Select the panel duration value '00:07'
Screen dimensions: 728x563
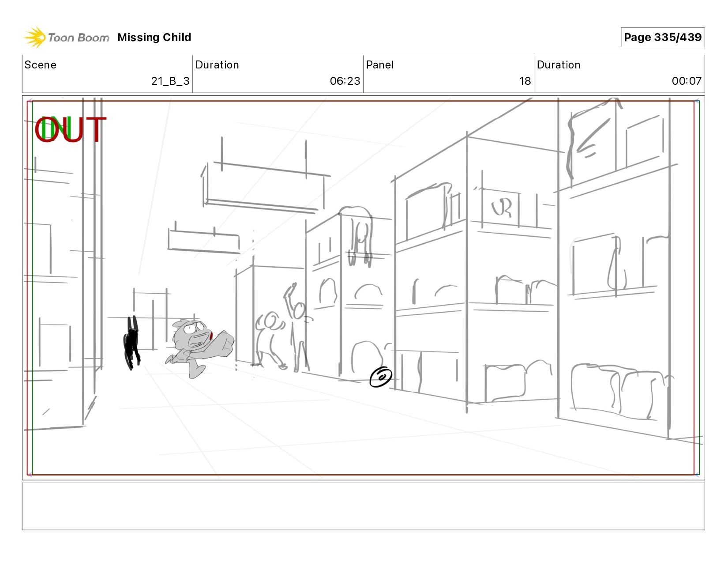pyautogui.click(x=687, y=81)
